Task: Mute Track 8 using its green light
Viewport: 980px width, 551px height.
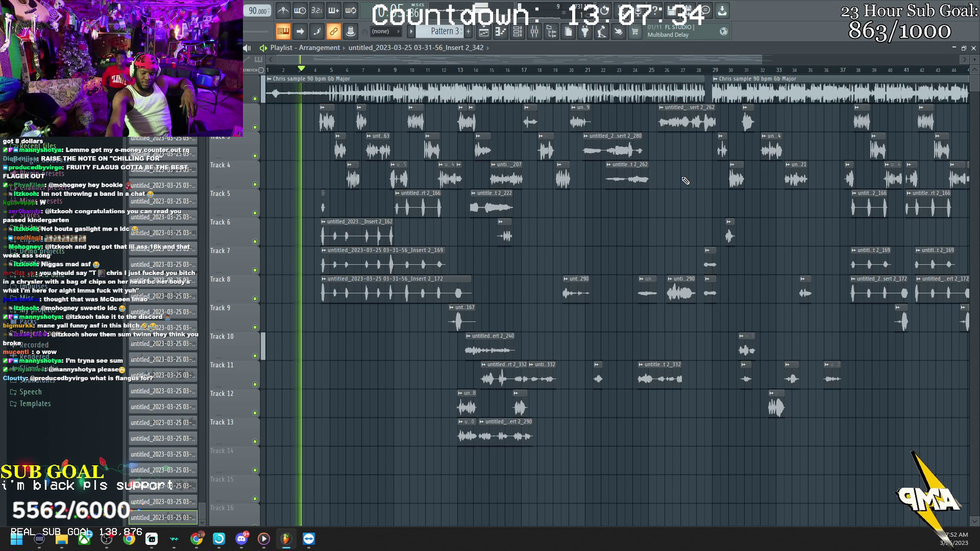Action: click(x=255, y=299)
